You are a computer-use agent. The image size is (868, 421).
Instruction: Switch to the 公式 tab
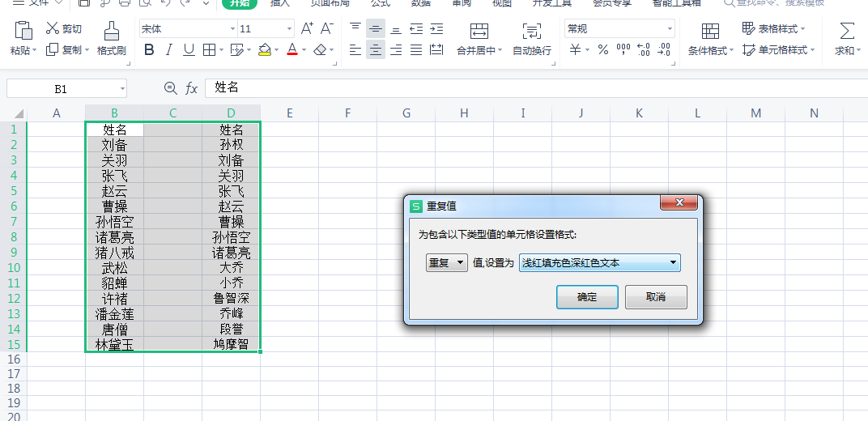click(381, 2)
